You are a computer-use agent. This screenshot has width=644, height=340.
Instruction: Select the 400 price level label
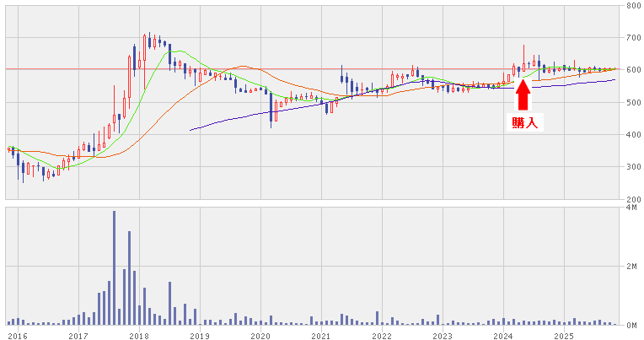coord(634,135)
